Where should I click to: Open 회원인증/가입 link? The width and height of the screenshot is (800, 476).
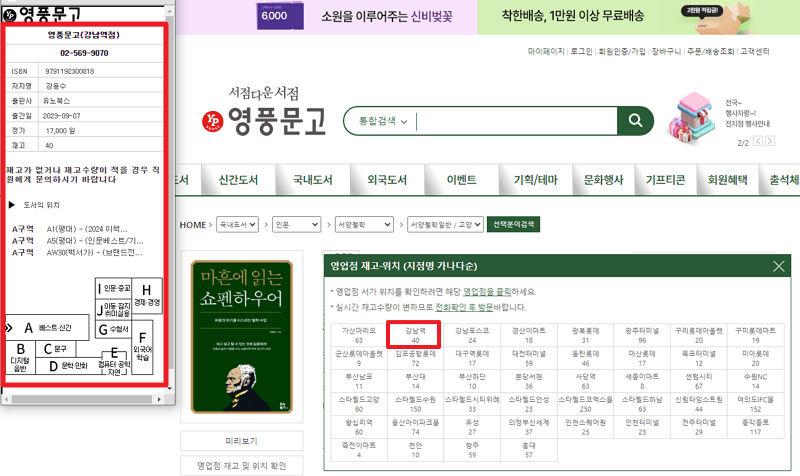[622, 52]
